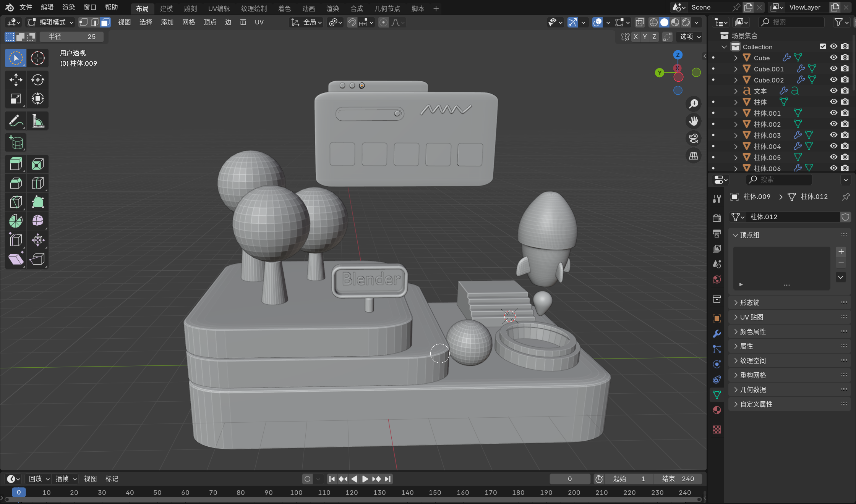Expand the 柱体.003 tree item
Viewport: 856px width, 504px height.
pos(736,135)
